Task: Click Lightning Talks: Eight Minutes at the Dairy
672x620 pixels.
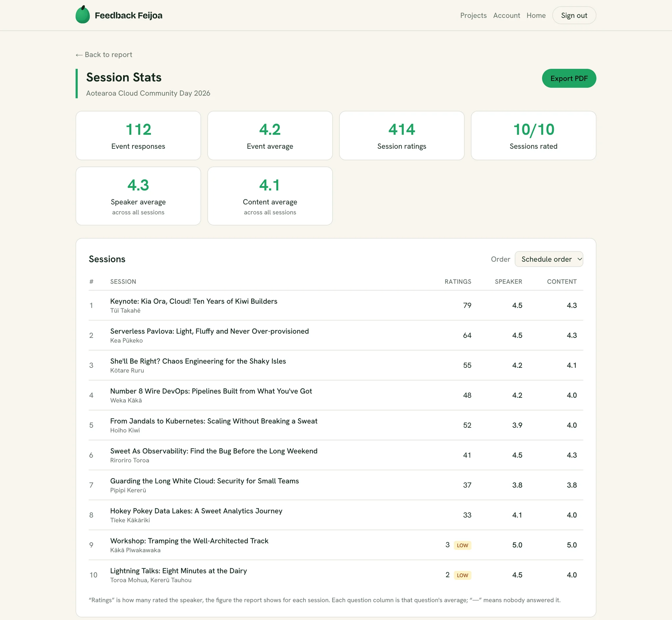Action: 178,571
